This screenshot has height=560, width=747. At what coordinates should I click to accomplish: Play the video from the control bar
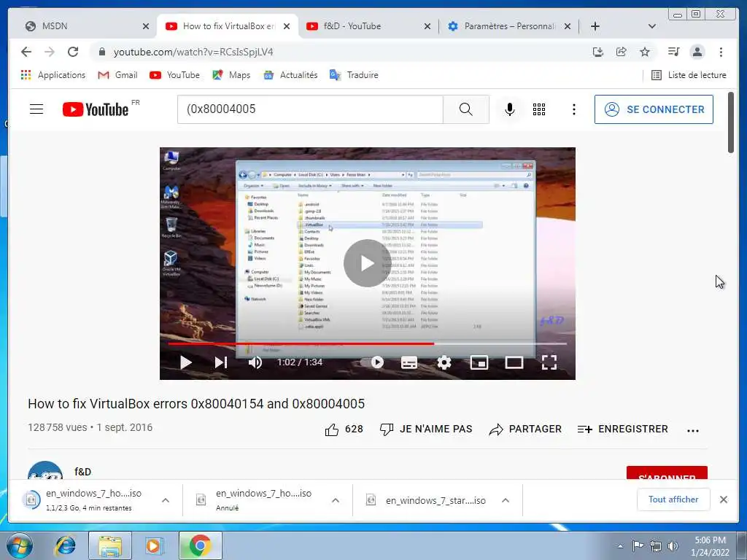[186, 362]
